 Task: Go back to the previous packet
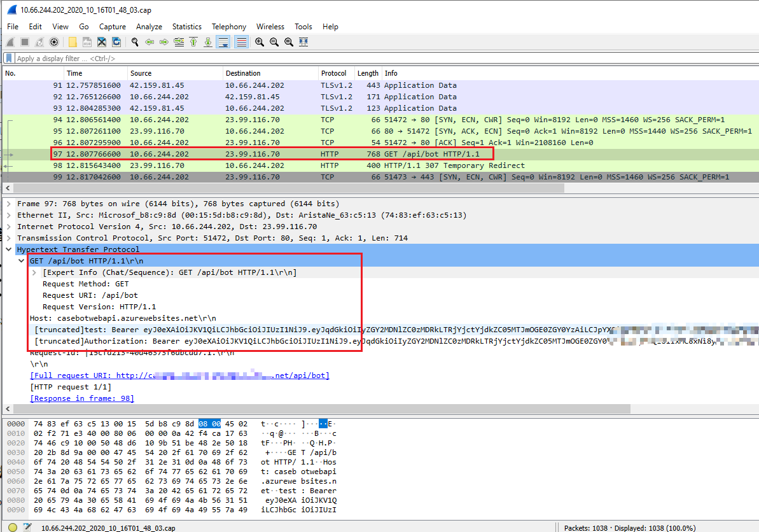[x=150, y=42]
